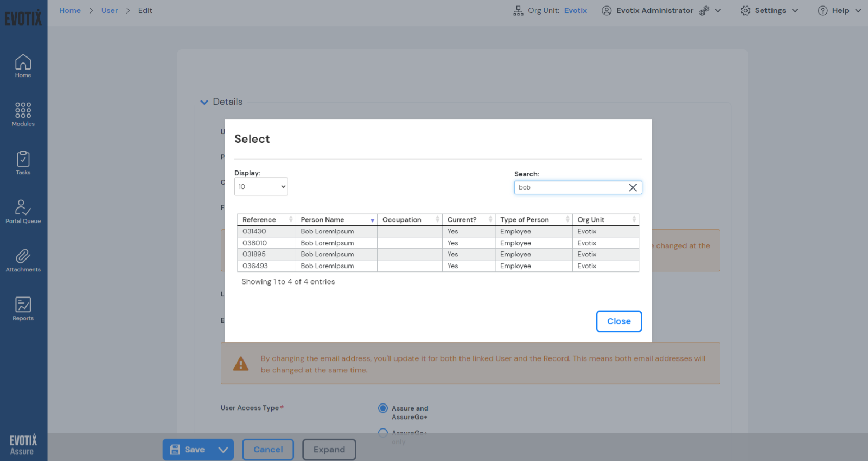Click the Expand button

(329, 450)
